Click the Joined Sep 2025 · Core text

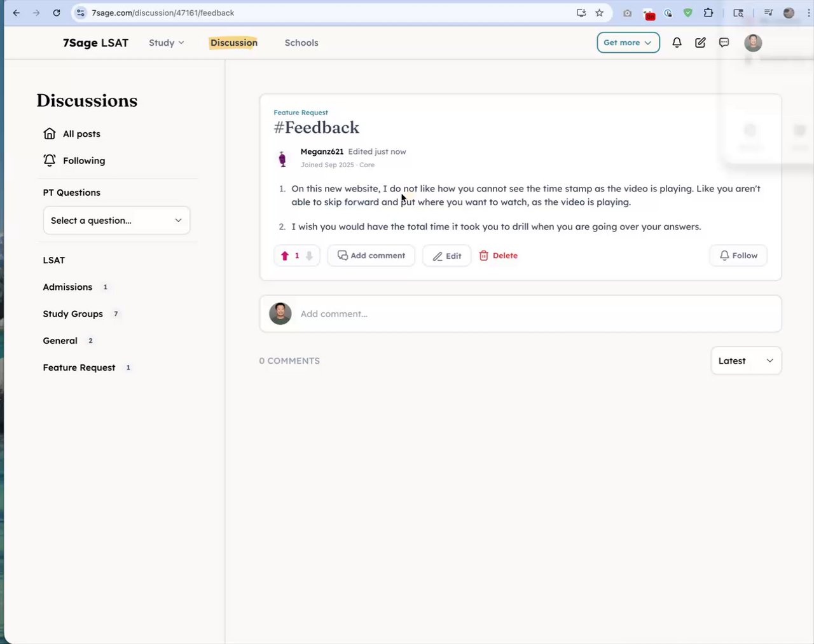pyautogui.click(x=338, y=165)
